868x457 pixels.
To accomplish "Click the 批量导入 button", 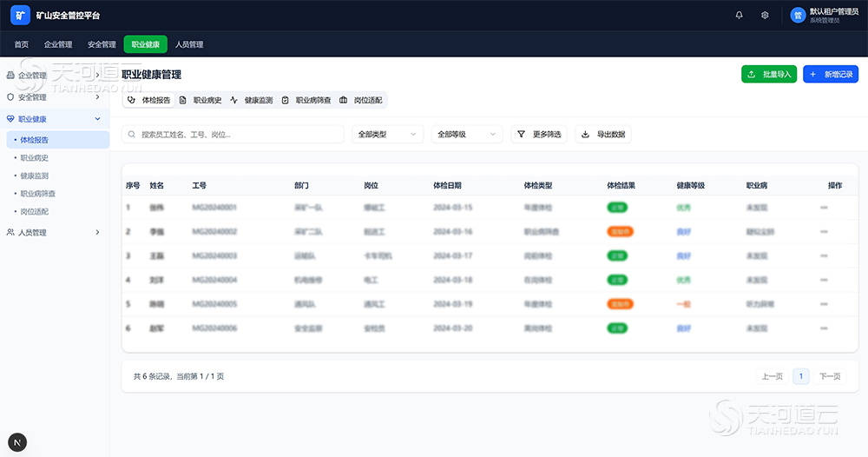I will (x=769, y=74).
